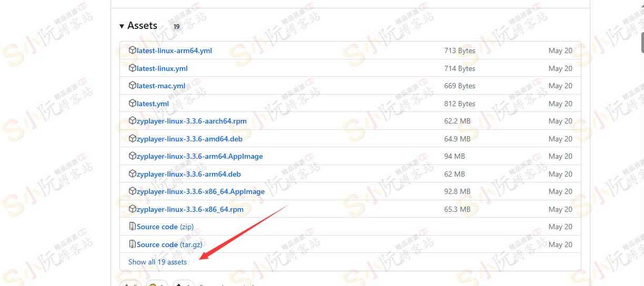Image resolution: width=644 pixels, height=286 pixels.
Task: Click package icon beside arm64.deb file
Action: [x=133, y=173]
